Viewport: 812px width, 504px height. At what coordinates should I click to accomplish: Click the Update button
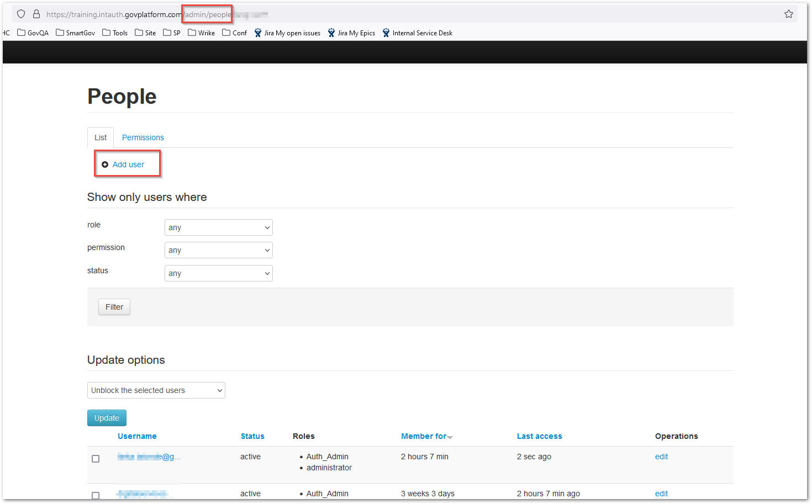[107, 418]
